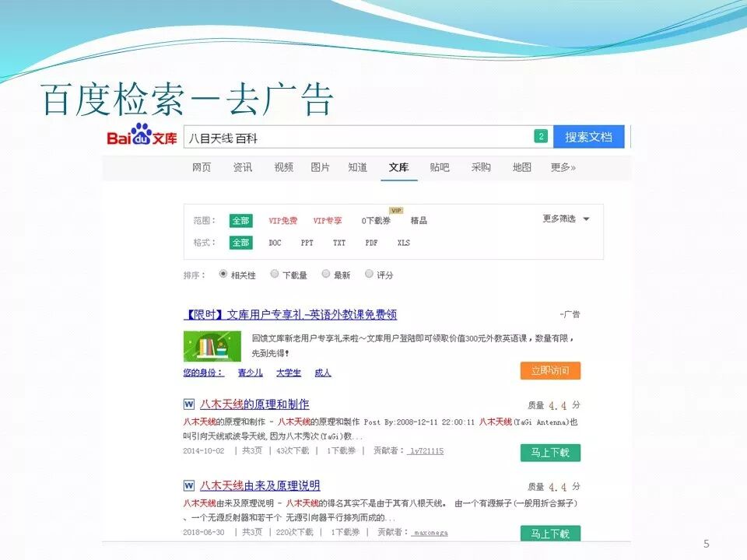Select the 最新 sort radio button

(326, 274)
